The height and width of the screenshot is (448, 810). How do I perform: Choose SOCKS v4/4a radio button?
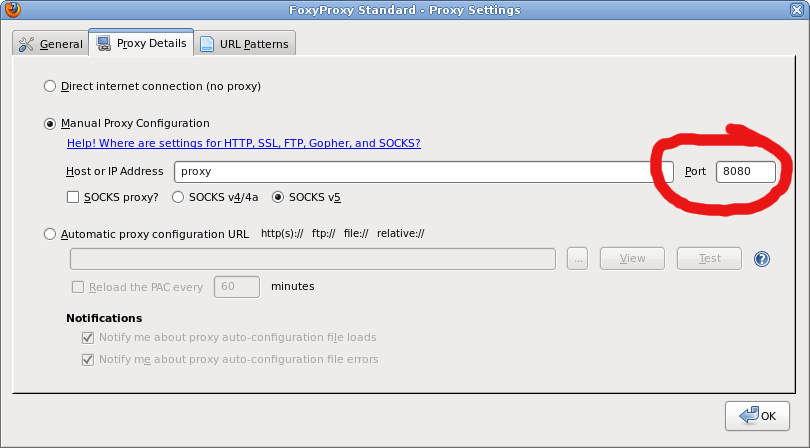coord(178,197)
